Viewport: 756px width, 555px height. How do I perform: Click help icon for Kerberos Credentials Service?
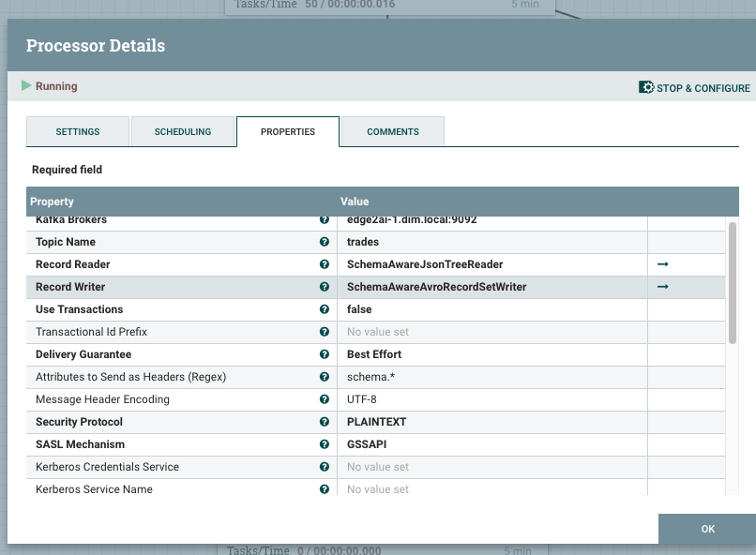pos(324,466)
